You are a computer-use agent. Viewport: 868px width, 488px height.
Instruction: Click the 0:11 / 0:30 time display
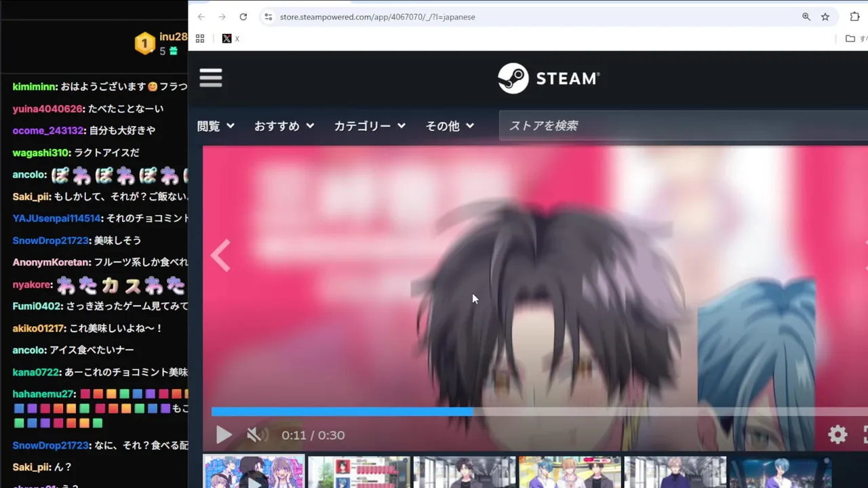313,435
